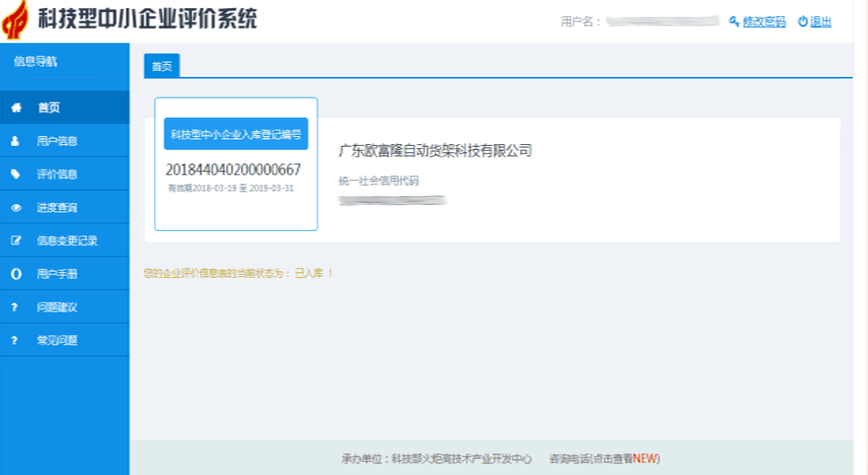The width and height of the screenshot is (868, 475).
Task: Open 用户信息 in the sidebar
Action: tap(65, 141)
